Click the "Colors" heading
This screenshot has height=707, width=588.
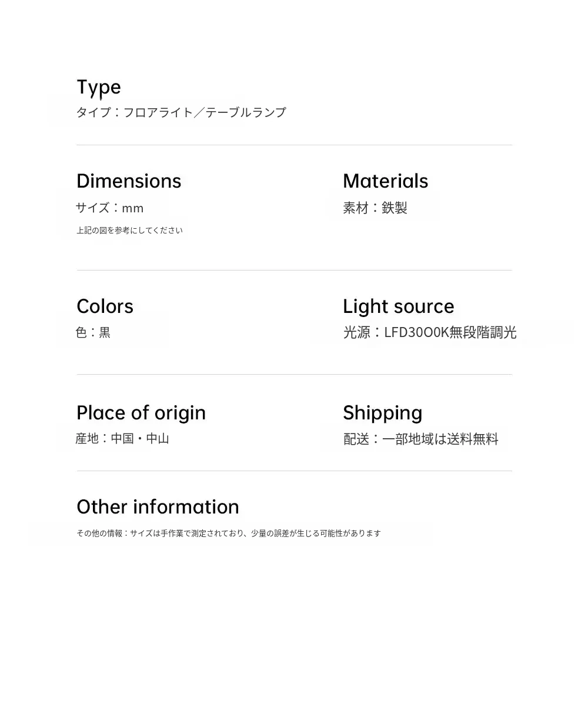pos(105,306)
